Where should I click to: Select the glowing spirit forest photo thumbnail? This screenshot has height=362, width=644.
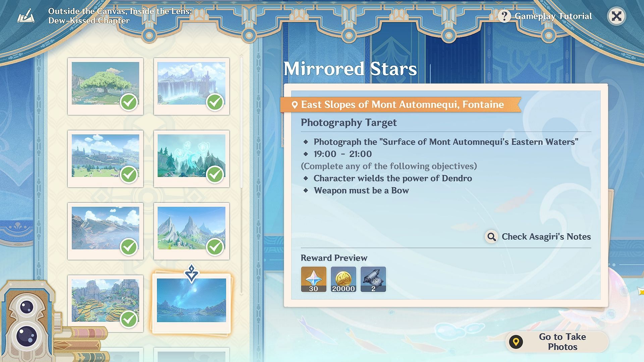192,159
